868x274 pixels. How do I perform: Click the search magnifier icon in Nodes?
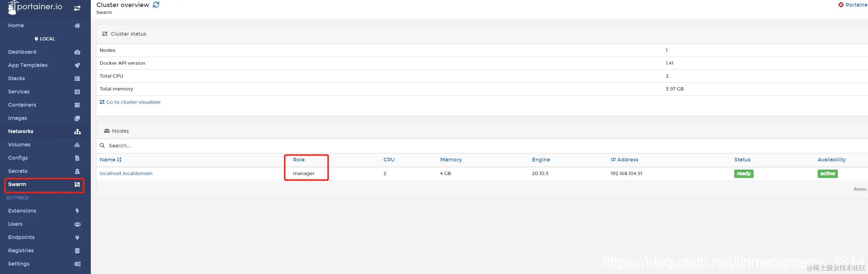tap(102, 146)
